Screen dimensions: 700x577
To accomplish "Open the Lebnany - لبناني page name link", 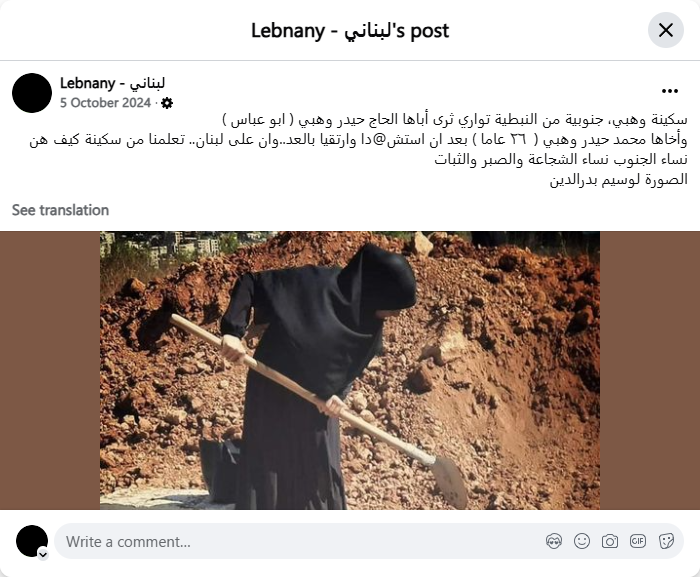I will [x=112, y=83].
